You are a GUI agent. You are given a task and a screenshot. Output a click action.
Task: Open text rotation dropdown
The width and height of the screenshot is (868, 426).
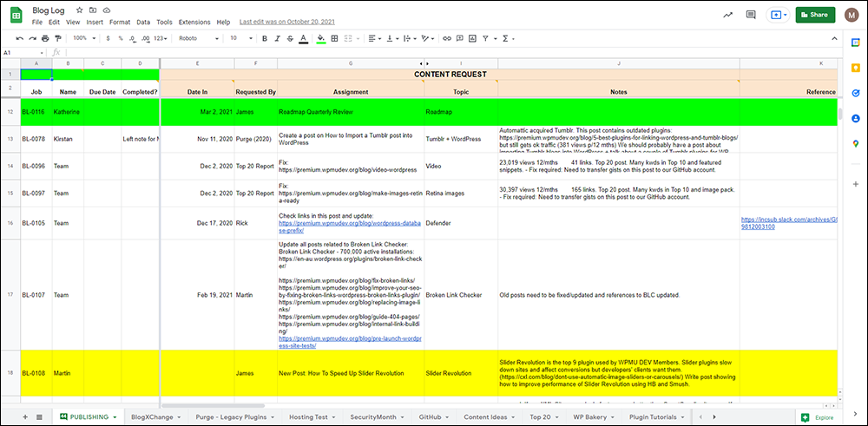(428, 39)
